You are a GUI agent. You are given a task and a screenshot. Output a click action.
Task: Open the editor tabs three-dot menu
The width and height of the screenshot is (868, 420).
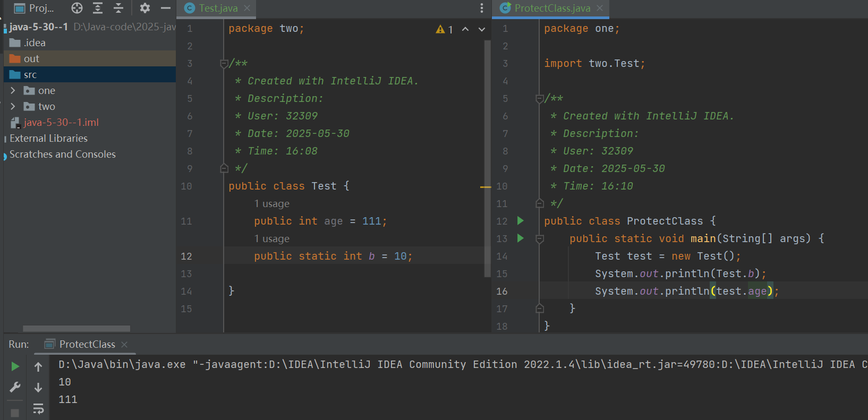tap(482, 8)
